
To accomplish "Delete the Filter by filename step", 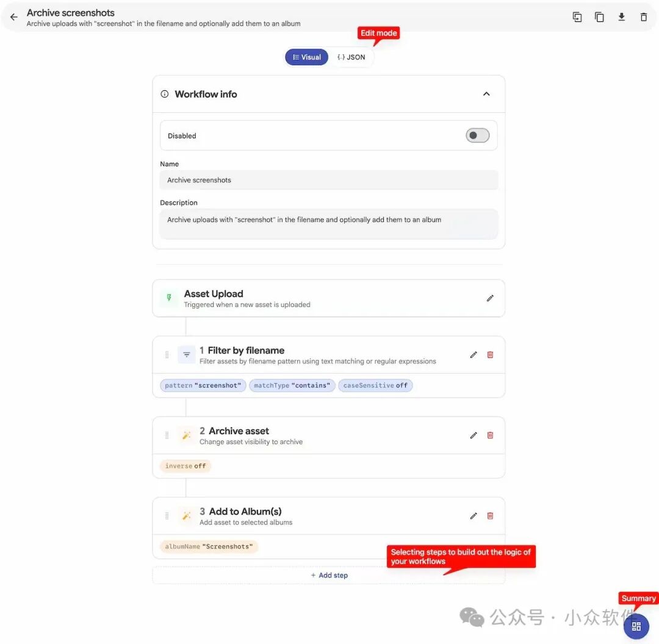I will pyautogui.click(x=490, y=355).
